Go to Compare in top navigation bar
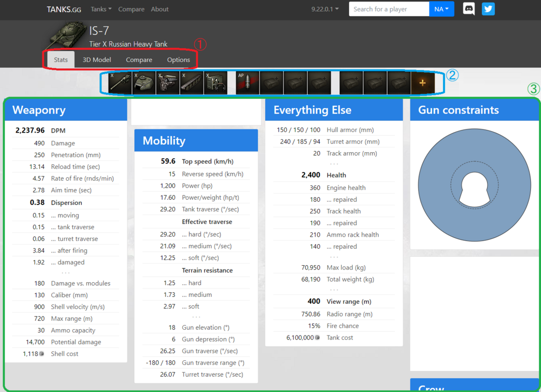This screenshot has width=541, height=392. tap(132, 9)
